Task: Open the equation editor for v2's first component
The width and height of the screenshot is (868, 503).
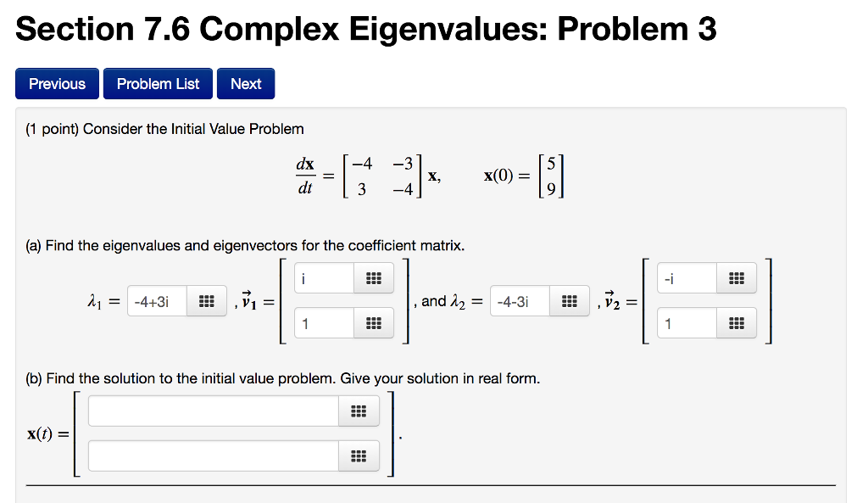Action: pos(734,277)
